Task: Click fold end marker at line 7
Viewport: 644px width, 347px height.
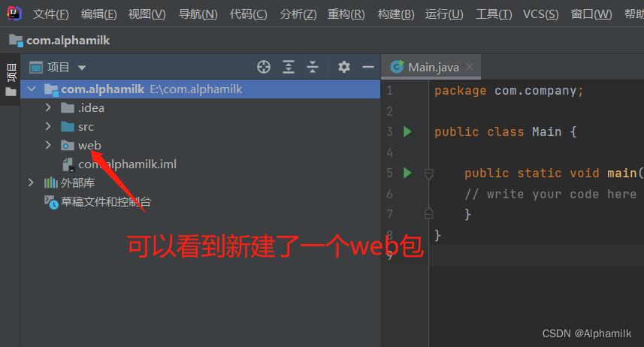Action: [429, 213]
